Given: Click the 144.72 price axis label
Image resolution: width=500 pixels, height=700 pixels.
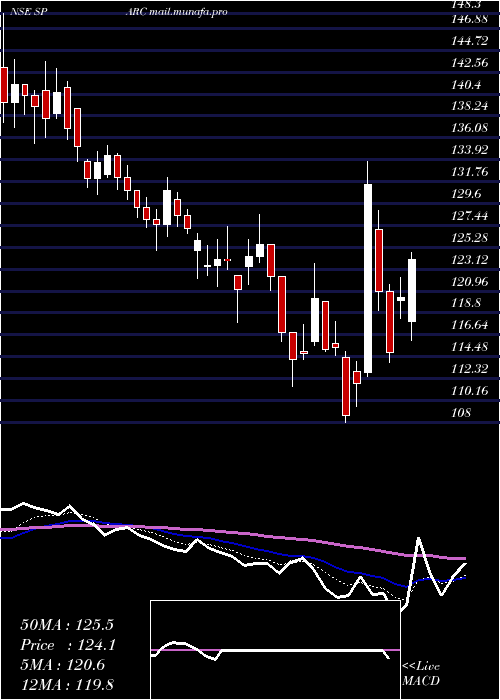Looking at the screenshot, I should point(470,42).
